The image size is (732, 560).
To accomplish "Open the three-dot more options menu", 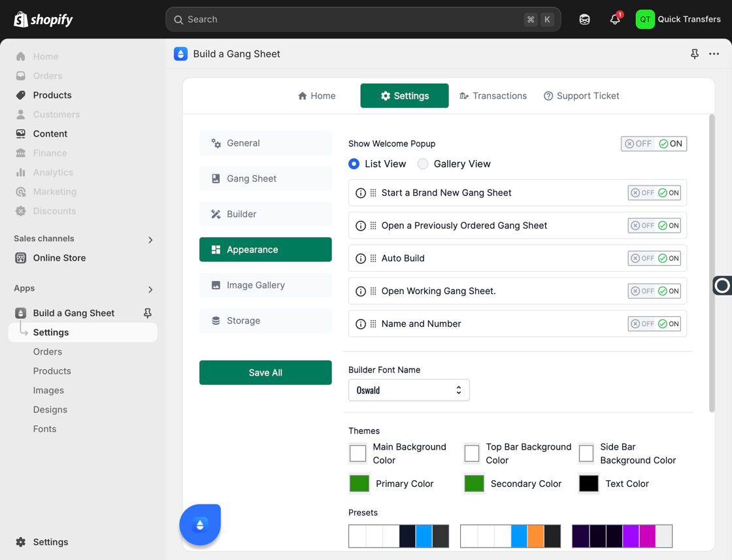I will pyautogui.click(x=714, y=54).
